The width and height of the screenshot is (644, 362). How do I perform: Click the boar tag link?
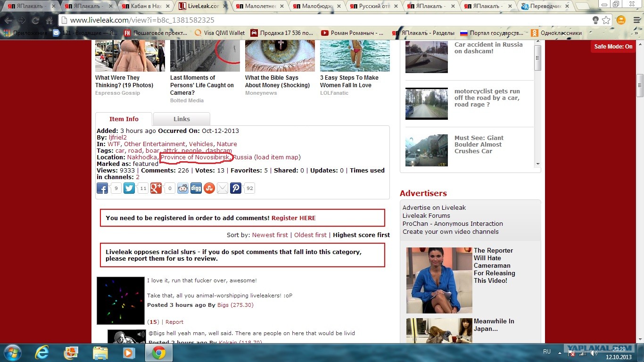152,151
